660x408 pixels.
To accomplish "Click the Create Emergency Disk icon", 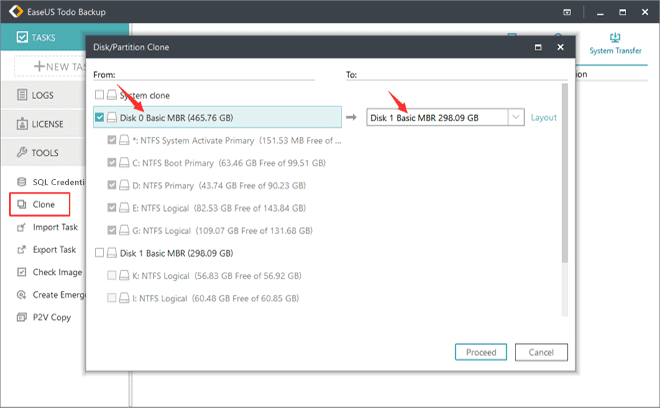I will point(22,294).
